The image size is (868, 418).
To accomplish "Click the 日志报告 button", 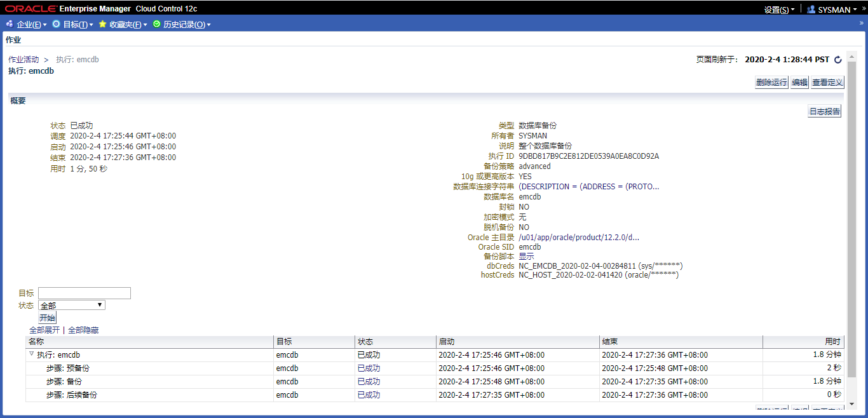I will point(824,112).
